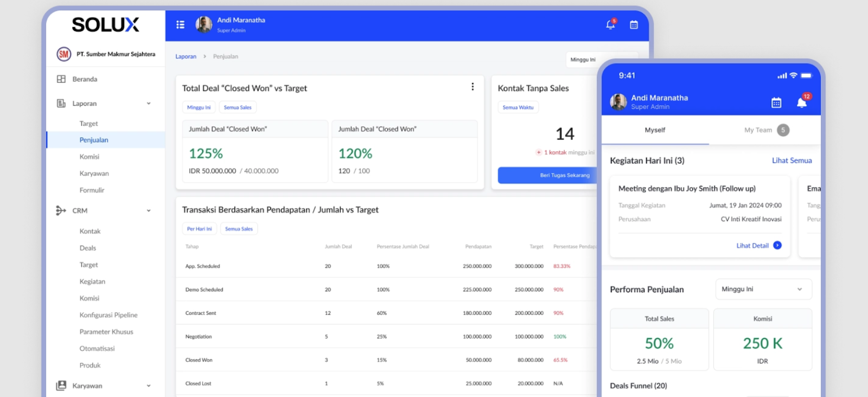Click the Laporan report icon in sidebar
Image resolution: width=868 pixels, height=397 pixels.
coord(61,103)
